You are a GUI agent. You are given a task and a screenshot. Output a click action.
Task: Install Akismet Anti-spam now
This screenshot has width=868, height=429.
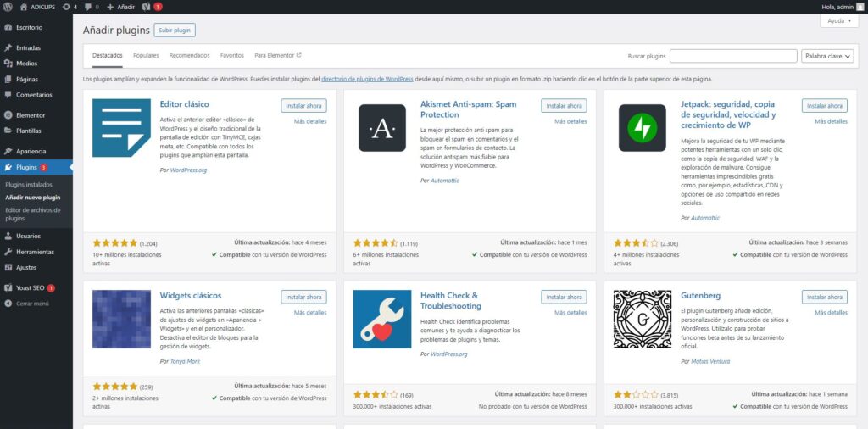tap(564, 106)
